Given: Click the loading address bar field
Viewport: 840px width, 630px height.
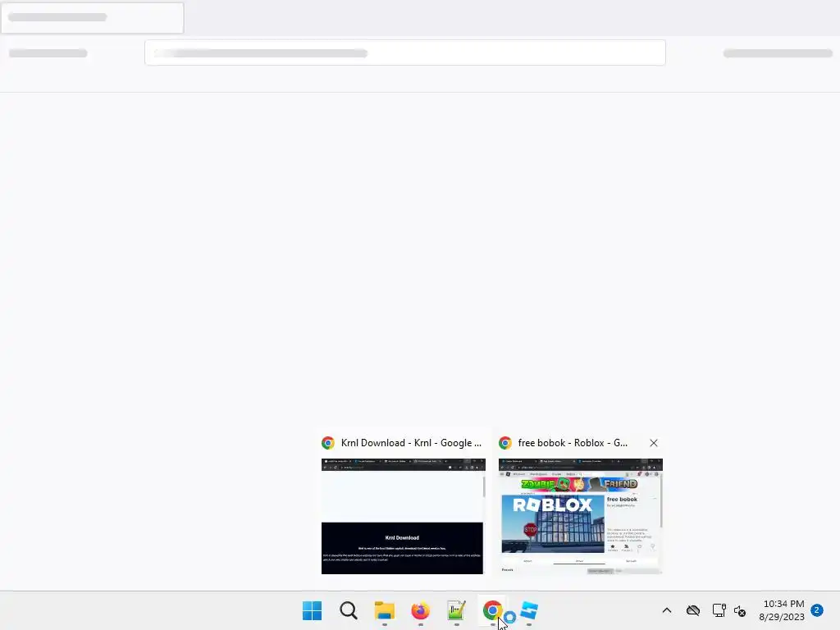Looking at the screenshot, I should point(405,52).
